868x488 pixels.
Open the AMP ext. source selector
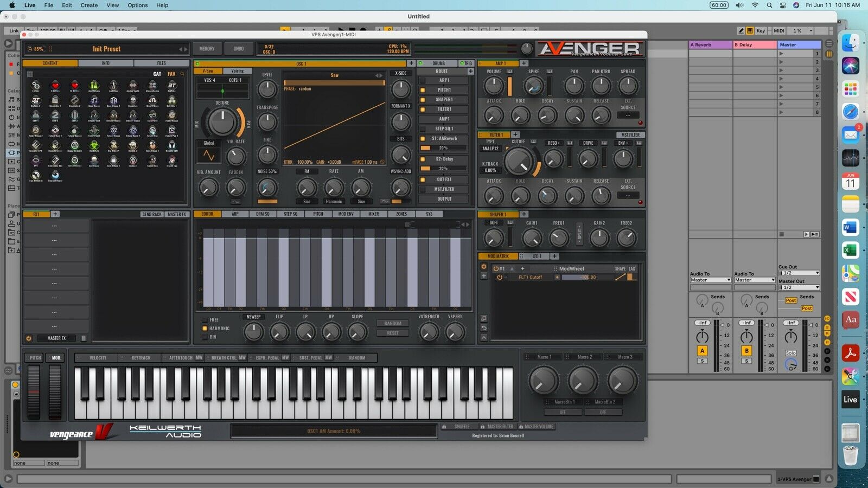coord(628,115)
